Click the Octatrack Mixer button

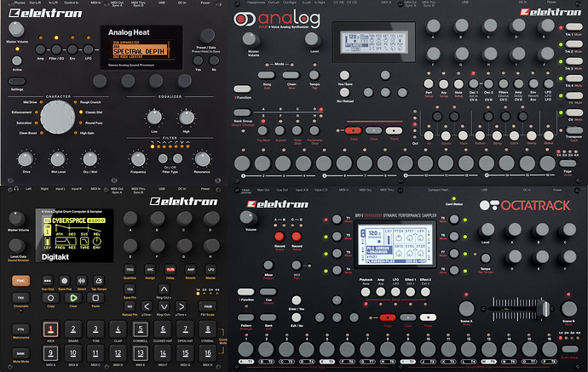(x=268, y=266)
